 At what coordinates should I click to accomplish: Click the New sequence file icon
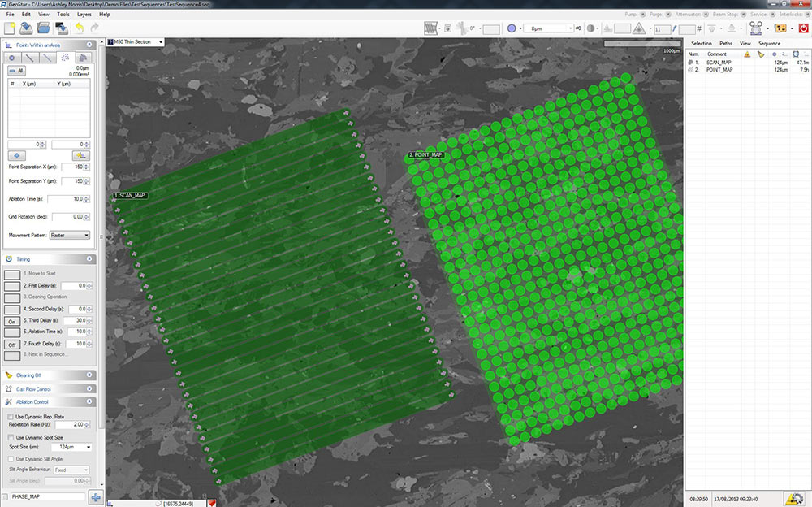coord(10,29)
